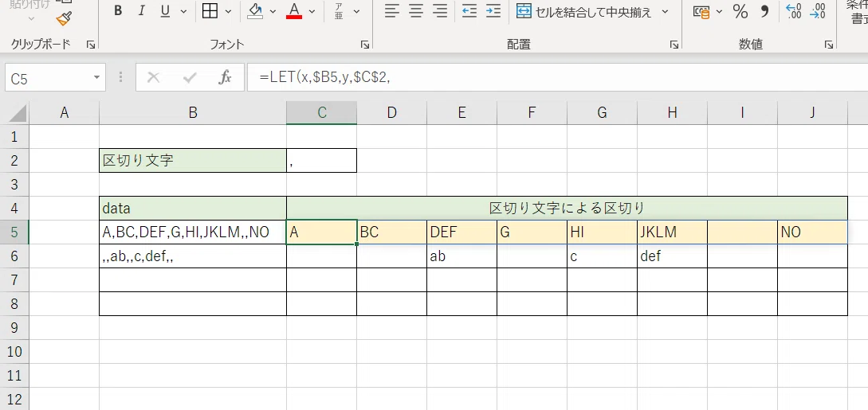Select column C header
The image size is (868, 410).
coord(322,113)
